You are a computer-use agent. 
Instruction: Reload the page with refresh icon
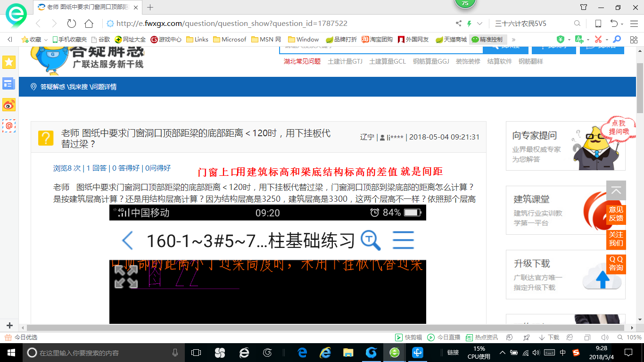pyautogui.click(x=72, y=24)
